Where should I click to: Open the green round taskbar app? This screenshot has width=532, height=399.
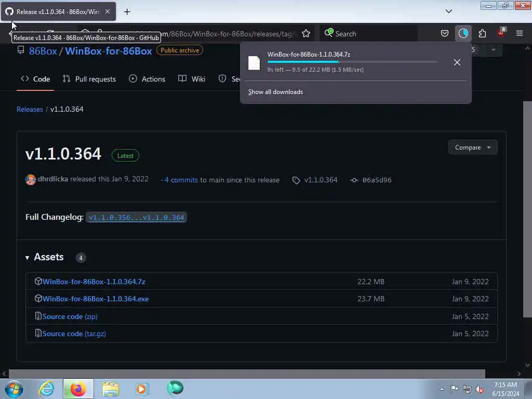pyautogui.click(x=175, y=388)
